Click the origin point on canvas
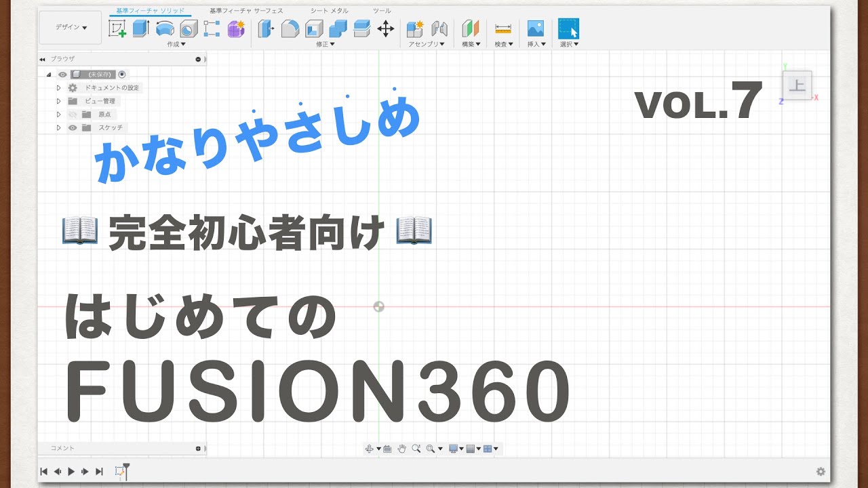The width and height of the screenshot is (868, 488). [x=379, y=306]
